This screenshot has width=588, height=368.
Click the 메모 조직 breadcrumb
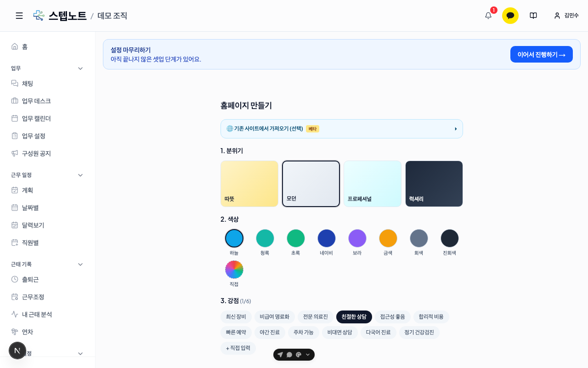(112, 16)
